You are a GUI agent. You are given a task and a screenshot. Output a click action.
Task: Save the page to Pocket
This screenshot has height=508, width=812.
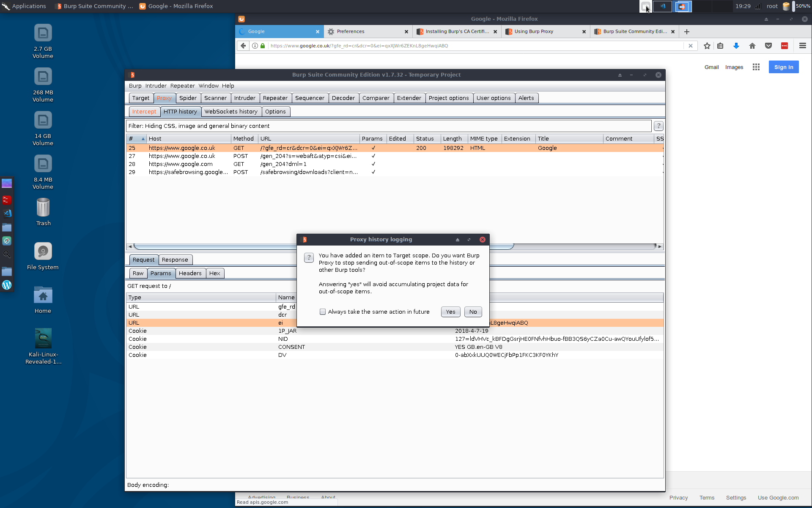768,46
